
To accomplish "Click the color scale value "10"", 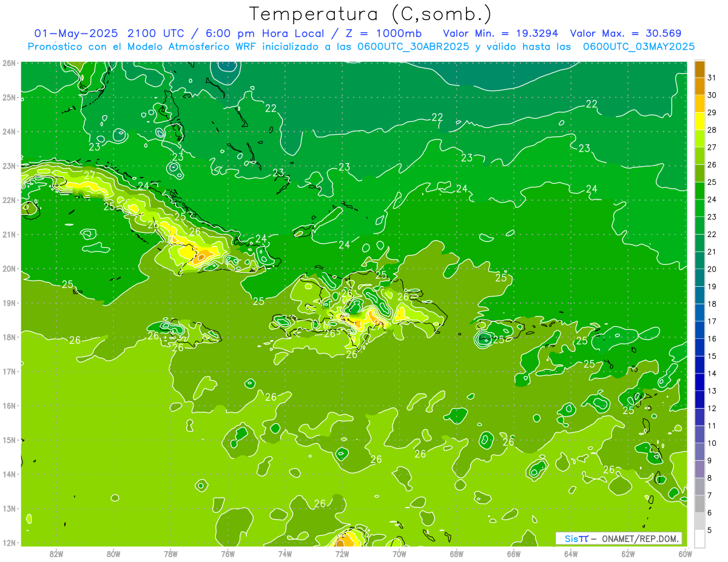I will pos(712,443).
